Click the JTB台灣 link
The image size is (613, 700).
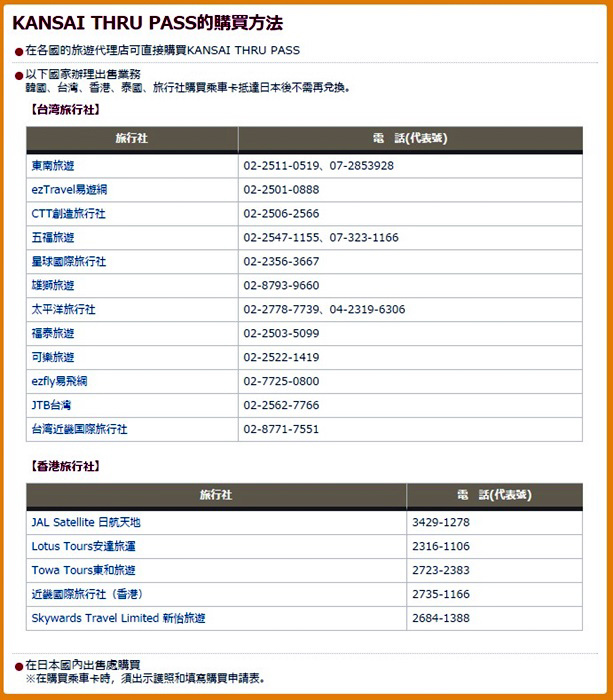(x=51, y=405)
